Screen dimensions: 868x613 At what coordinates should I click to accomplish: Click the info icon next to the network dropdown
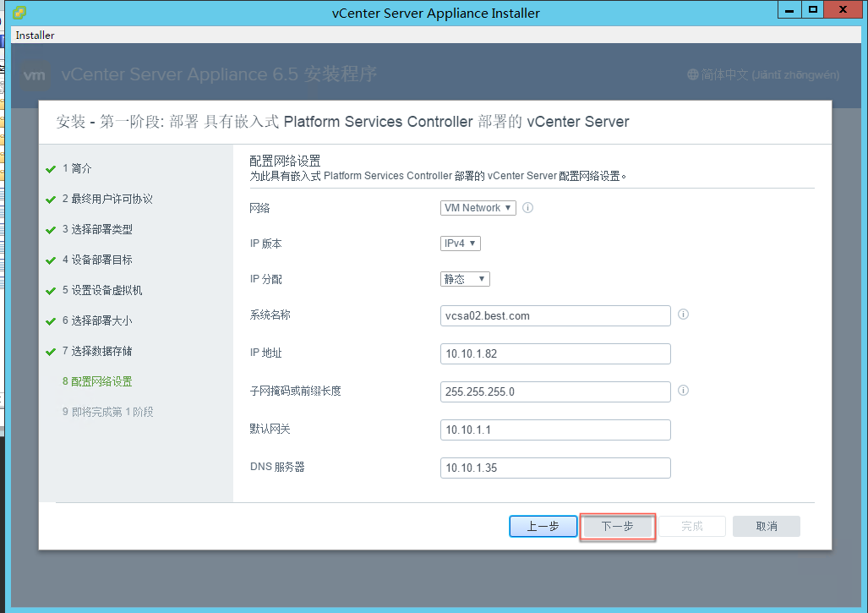[x=527, y=208]
